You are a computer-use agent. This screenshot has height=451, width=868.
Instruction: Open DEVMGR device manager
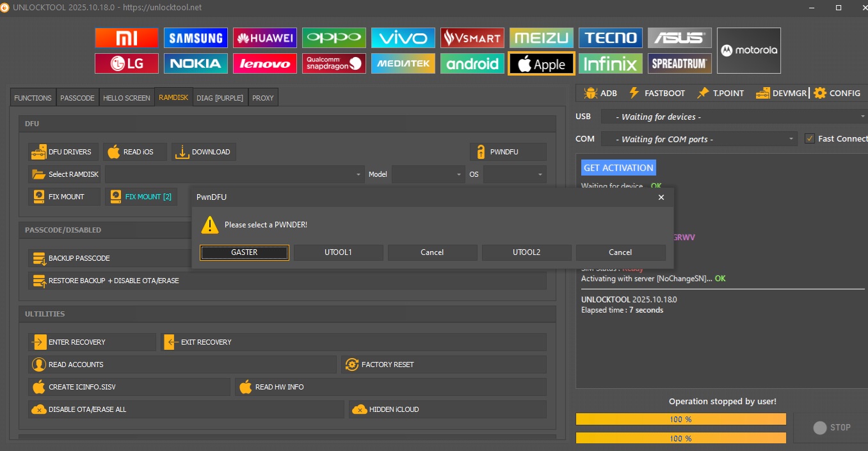point(781,93)
